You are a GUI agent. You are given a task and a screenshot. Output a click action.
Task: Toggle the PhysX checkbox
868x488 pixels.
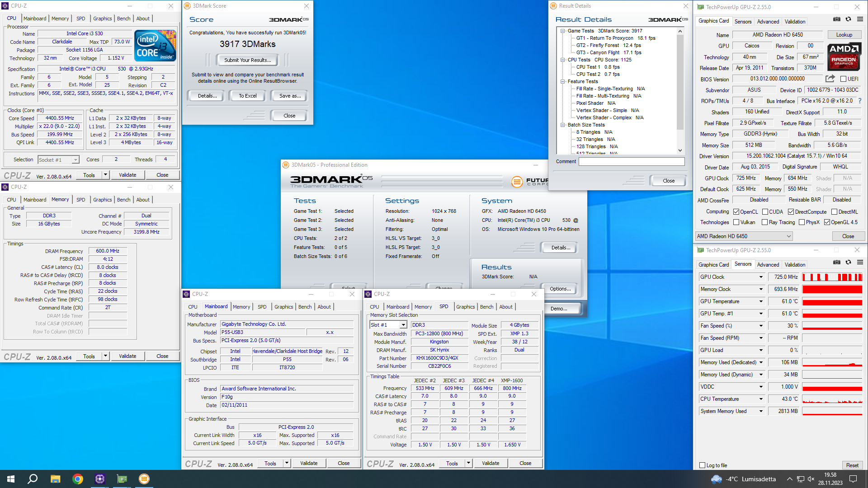(802, 222)
